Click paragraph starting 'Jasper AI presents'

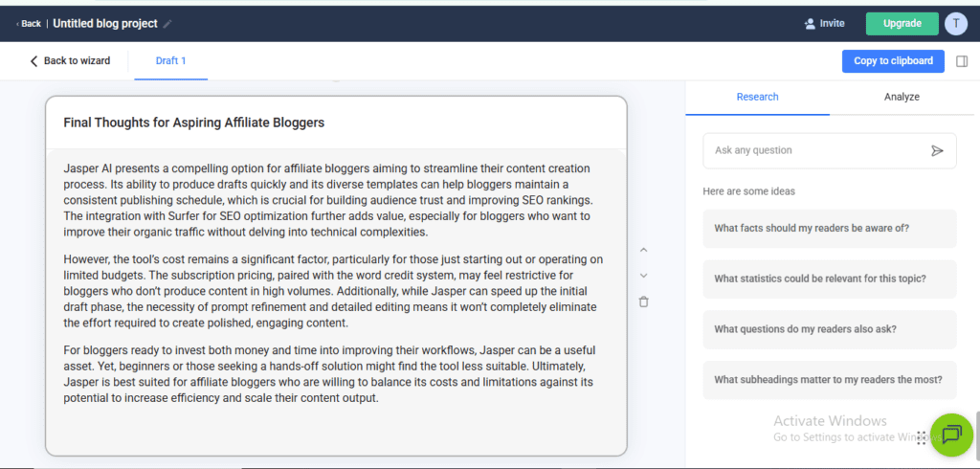pos(328,201)
